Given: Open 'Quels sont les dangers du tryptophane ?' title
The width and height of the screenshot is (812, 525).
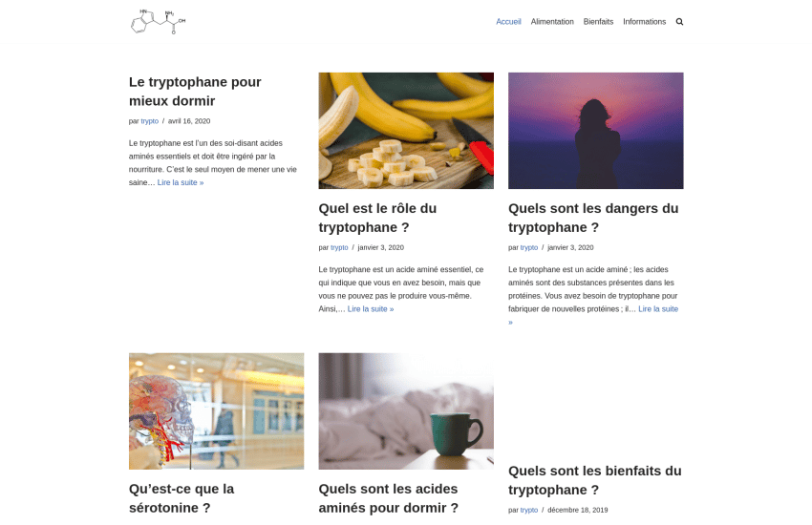Looking at the screenshot, I should 593,218.
